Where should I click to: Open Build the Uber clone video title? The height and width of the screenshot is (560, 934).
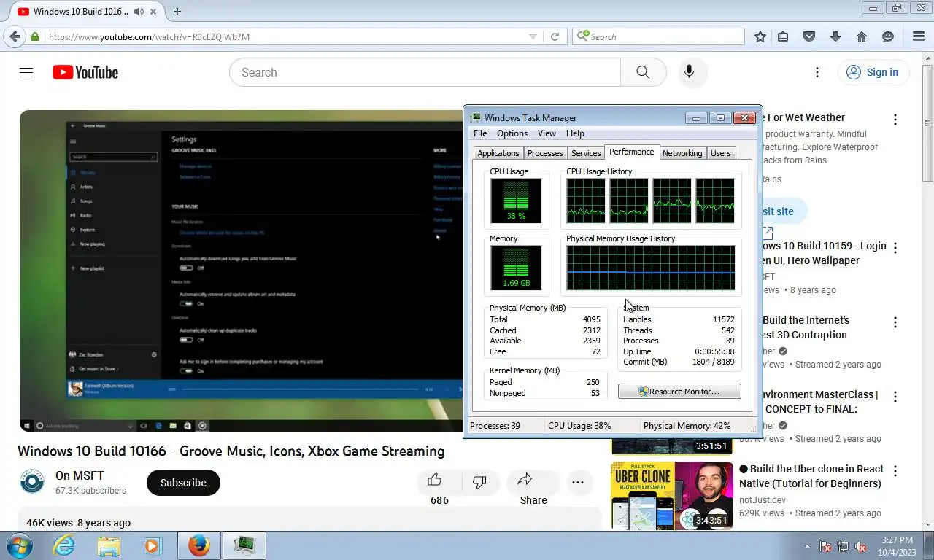tap(811, 476)
